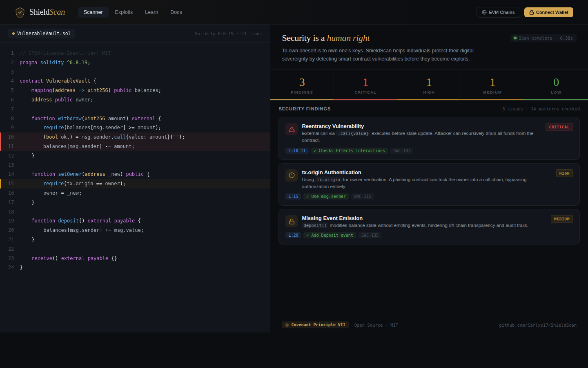Open the Missing Event Emission finding
The height and width of the screenshot is (368, 588).
pos(429,227)
